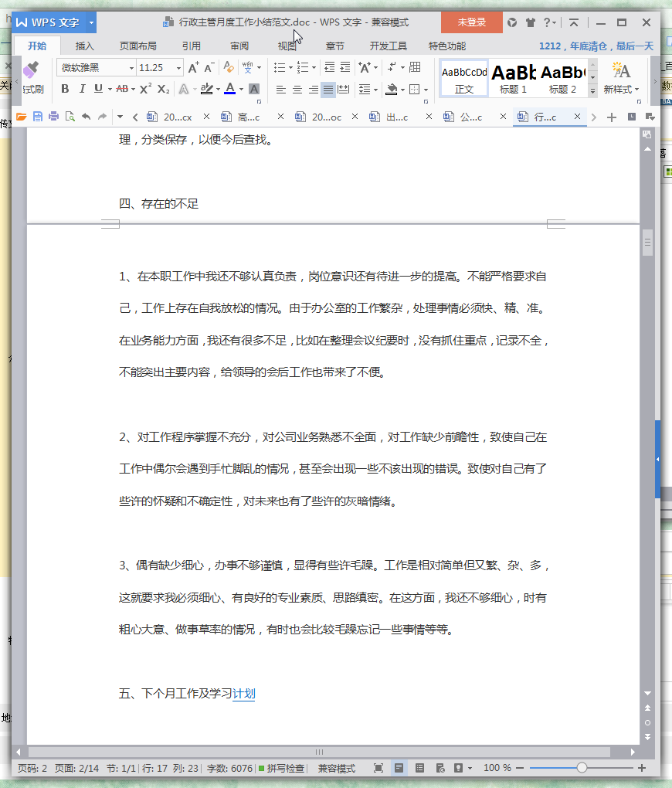Increase paragraph indent
The width and height of the screenshot is (672, 788).
[x=345, y=67]
